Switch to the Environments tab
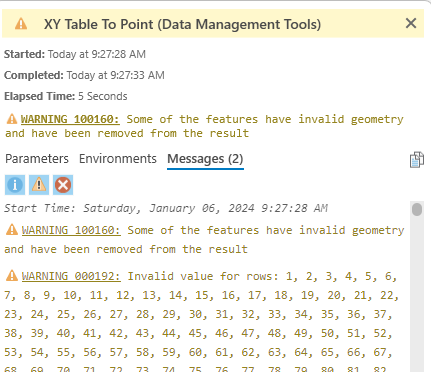Screen dimensions: 431x372 [118, 159]
